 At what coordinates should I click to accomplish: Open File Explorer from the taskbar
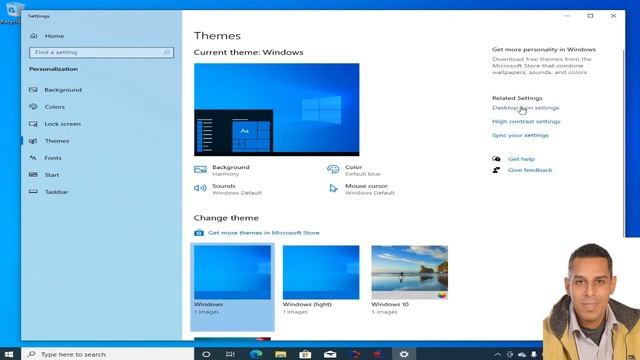(x=281, y=354)
